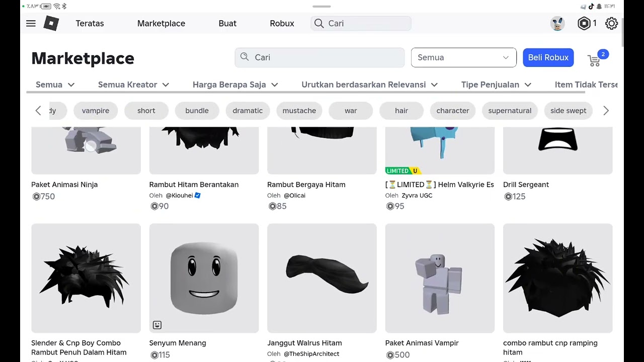
Task: Open Paket Animasi Ninja item title
Action: coord(64,185)
